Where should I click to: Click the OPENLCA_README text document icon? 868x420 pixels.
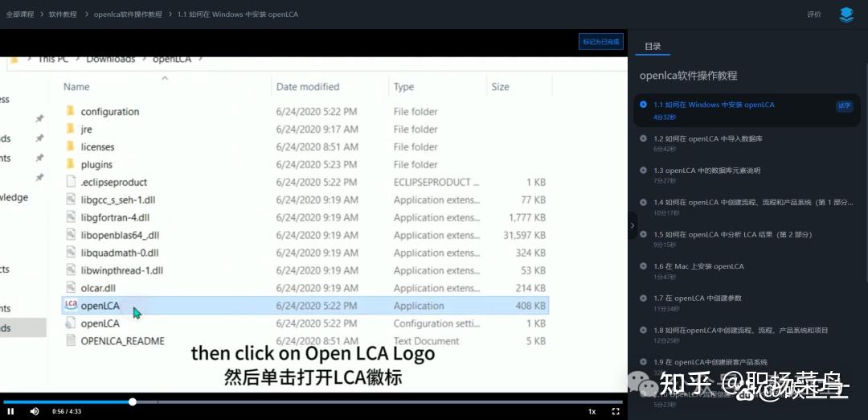pyautogui.click(x=70, y=341)
